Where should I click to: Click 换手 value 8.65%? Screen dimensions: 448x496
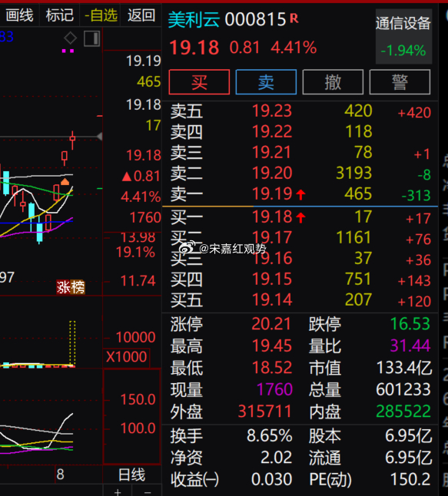[270, 436]
